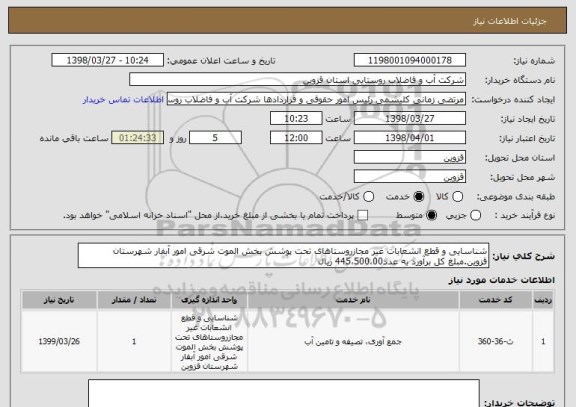576x407 pixels.
Task: Open the اطلاعات تماس خریدار link
Action: click(123, 100)
